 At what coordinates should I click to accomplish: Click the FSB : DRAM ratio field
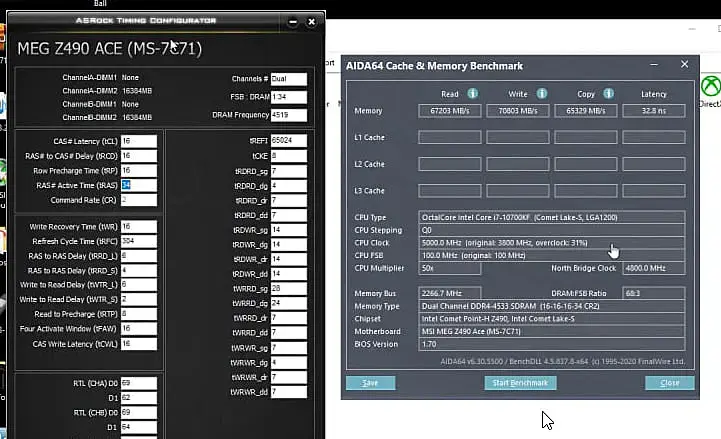(289, 97)
